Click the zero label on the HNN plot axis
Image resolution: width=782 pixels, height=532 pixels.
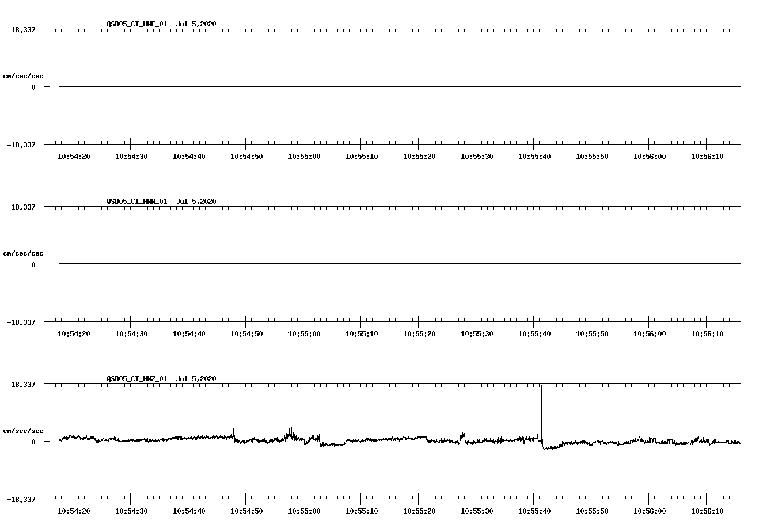coord(33,265)
